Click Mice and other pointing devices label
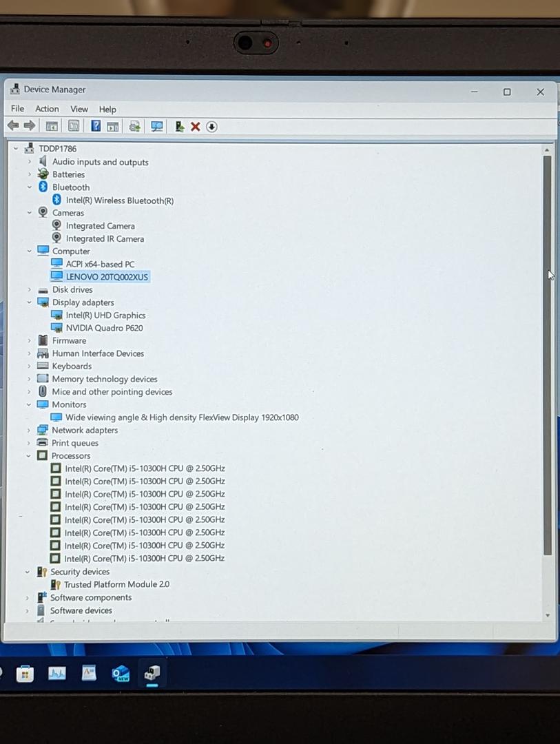Image resolution: width=560 pixels, height=744 pixels. pyautogui.click(x=112, y=391)
